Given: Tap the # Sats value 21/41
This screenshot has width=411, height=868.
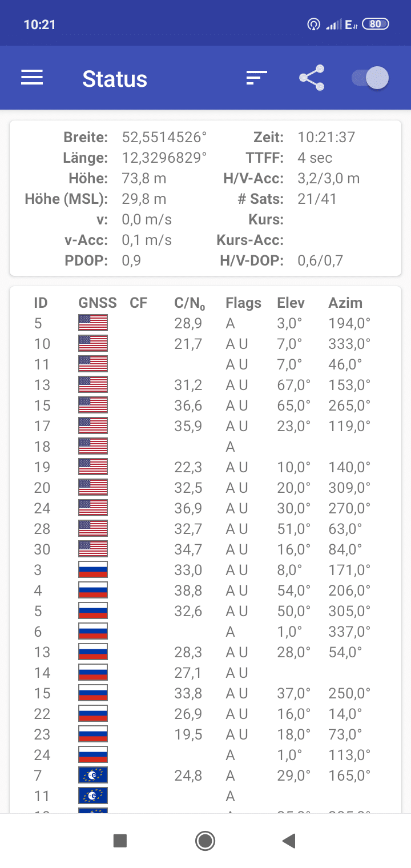Looking at the screenshot, I should [317, 199].
